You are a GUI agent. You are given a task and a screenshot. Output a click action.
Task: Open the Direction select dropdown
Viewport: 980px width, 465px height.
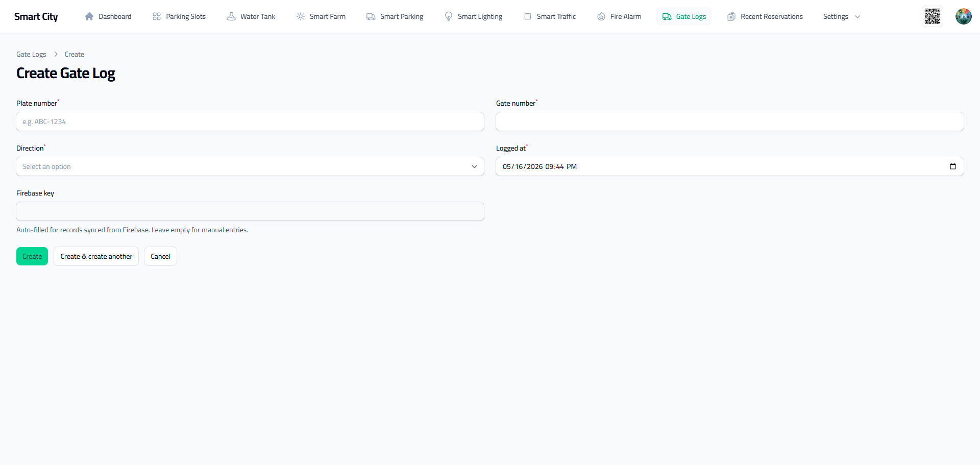click(x=250, y=166)
